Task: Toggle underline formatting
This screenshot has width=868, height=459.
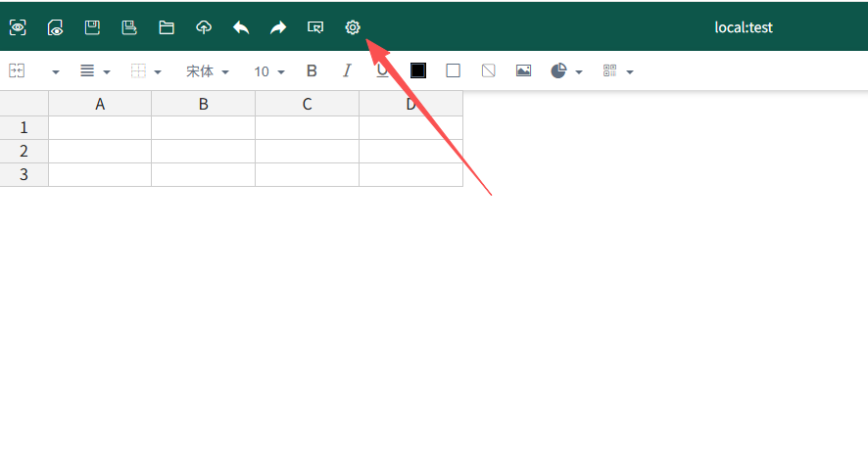Action: coord(381,70)
